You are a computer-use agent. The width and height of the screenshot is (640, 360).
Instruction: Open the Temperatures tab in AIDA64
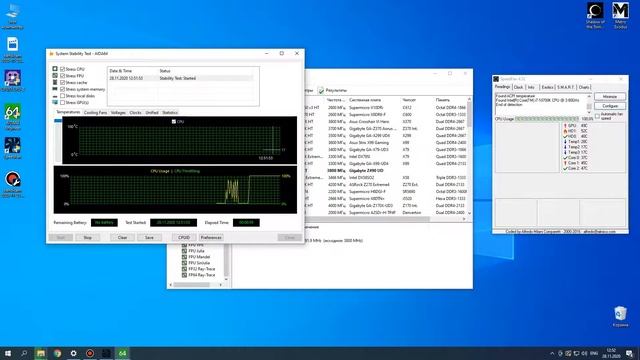tap(68, 112)
